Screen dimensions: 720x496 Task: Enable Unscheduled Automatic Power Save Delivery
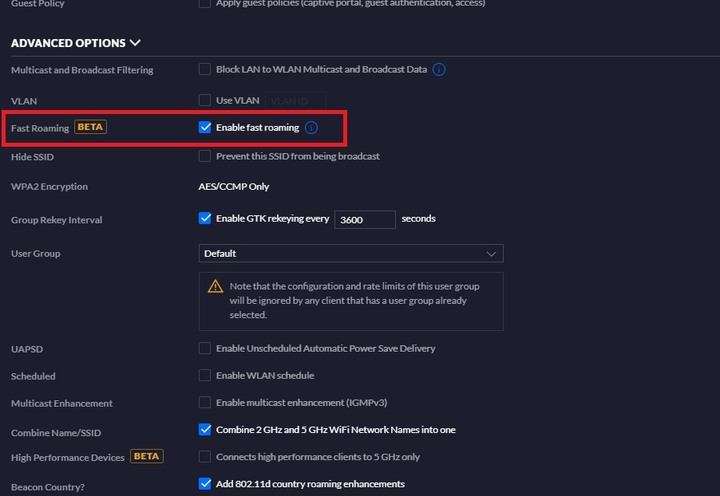205,348
